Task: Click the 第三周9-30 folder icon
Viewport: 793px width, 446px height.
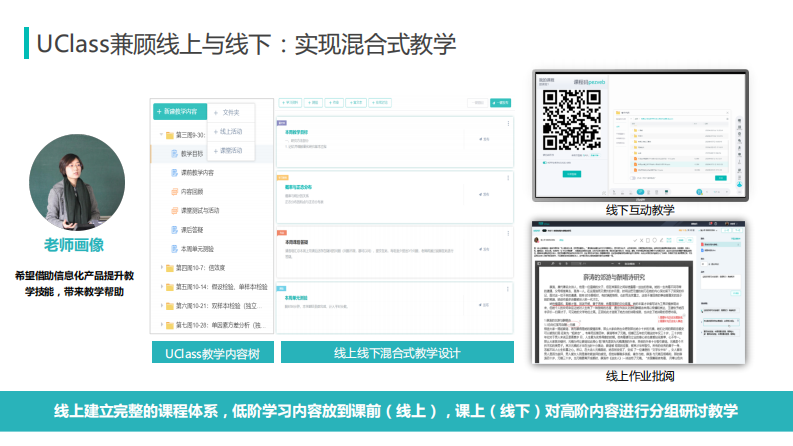Action: pyautogui.click(x=170, y=135)
